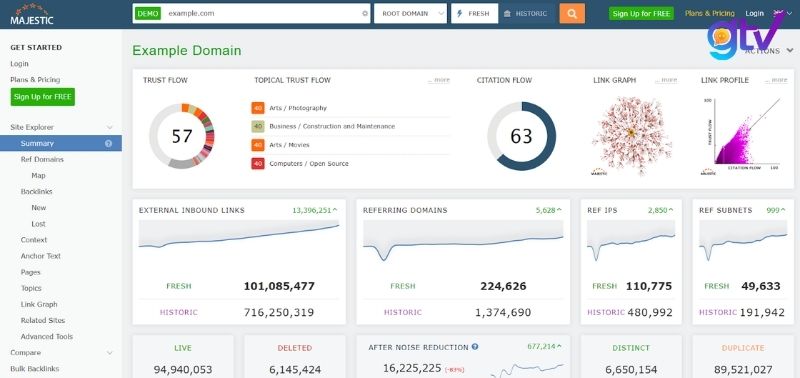The width and height of the screenshot is (800, 378).
Task: Click gear icon in the search field
Action: 365,14
